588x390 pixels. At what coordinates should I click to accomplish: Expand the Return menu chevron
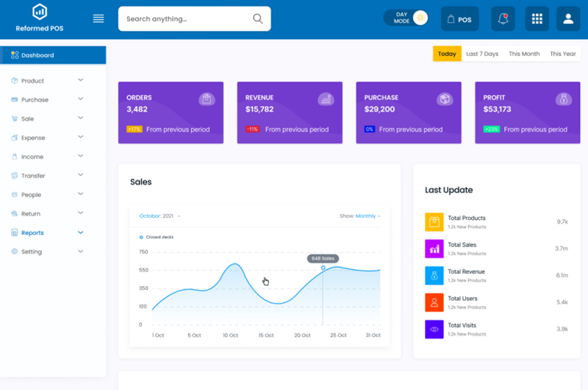[80, 213]
